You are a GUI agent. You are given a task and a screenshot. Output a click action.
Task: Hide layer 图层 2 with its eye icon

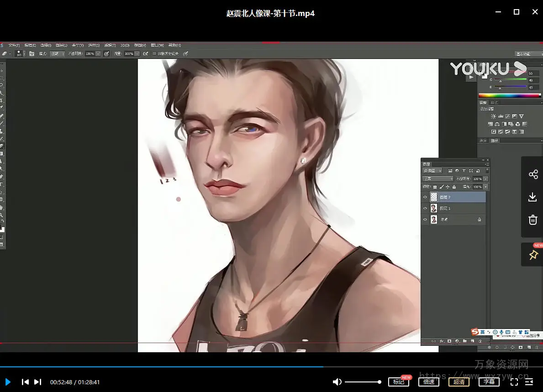pos(425,197)
